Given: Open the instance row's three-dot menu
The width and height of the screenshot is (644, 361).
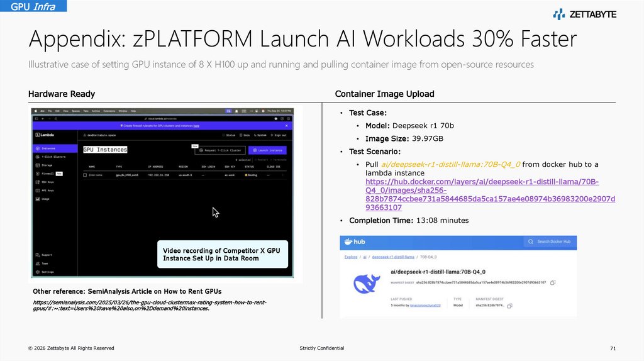Looking at the screenshot, I should click(x=282, y=175).
